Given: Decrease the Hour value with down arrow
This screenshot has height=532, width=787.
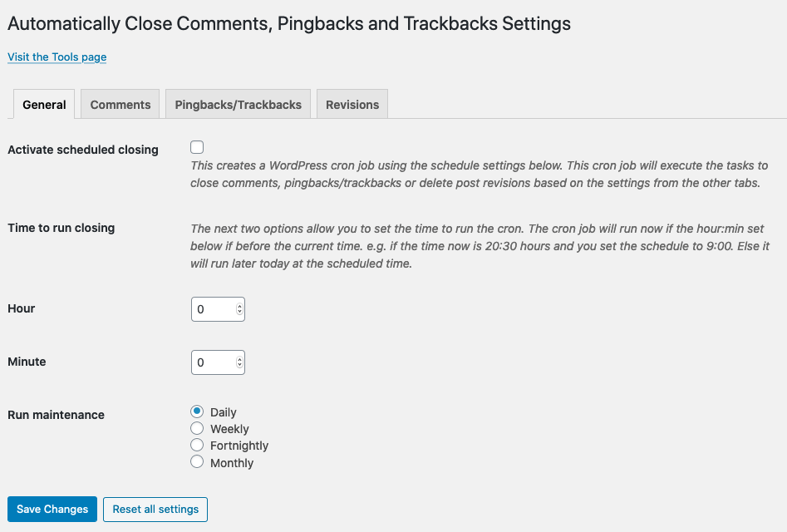Looking at the screenshot, I should pos(240,313).
